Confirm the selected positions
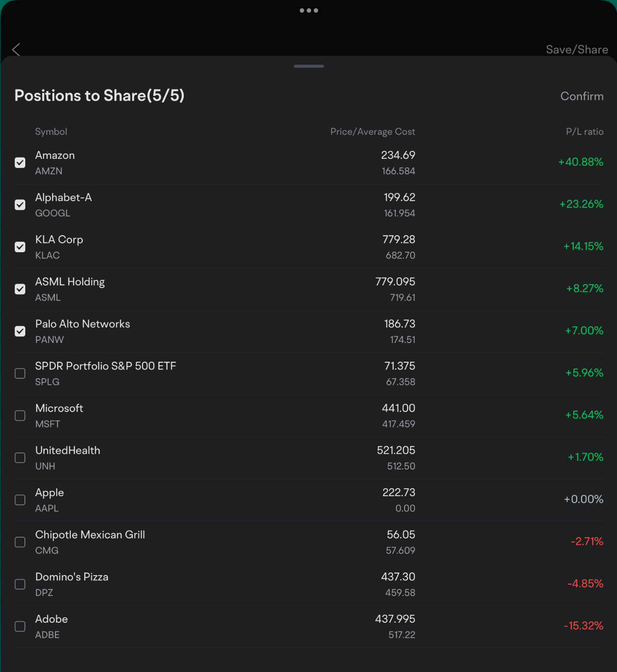The image size is (617, 672). tap(582, 96)
